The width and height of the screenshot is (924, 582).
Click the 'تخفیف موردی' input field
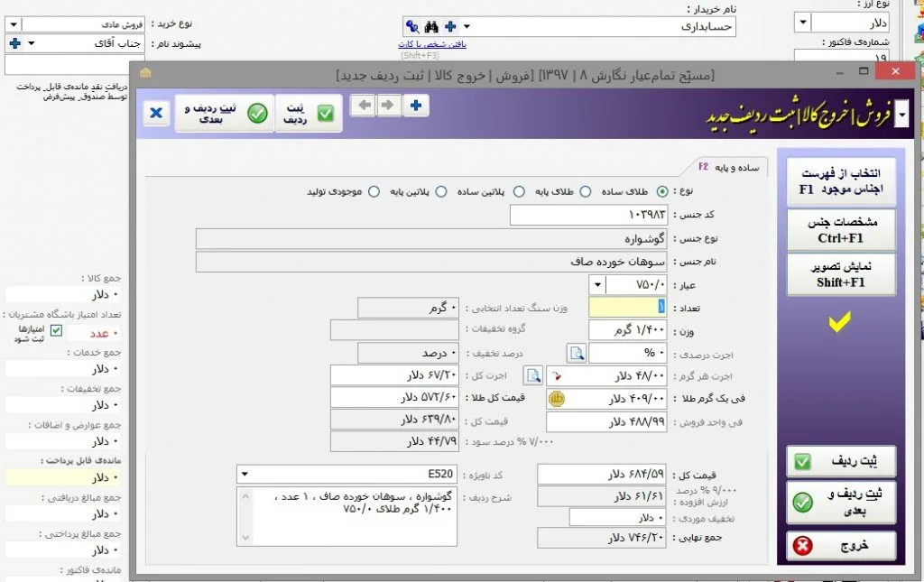click(x=617, y=517)
